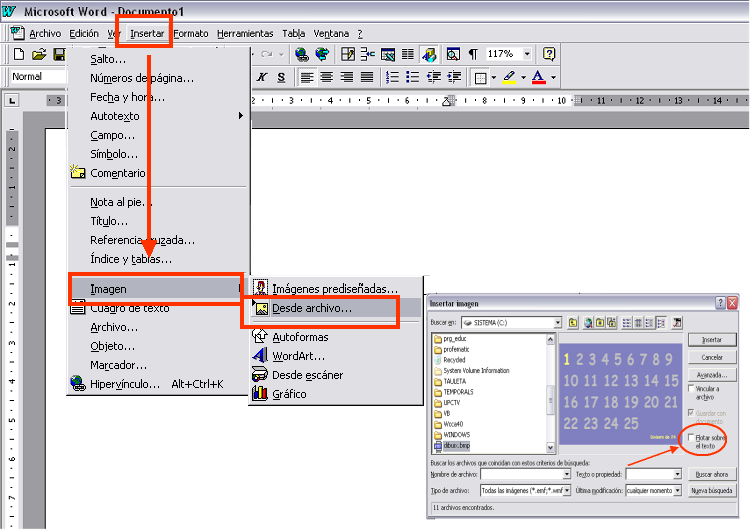Align text to the right
The height and width of the screenshot is (530, 750).
347,77
